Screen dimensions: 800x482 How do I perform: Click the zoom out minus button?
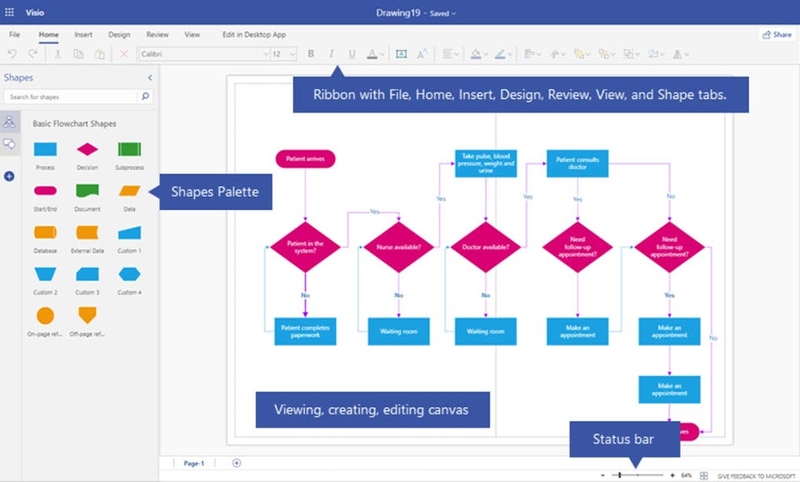(x=603, y=475)
